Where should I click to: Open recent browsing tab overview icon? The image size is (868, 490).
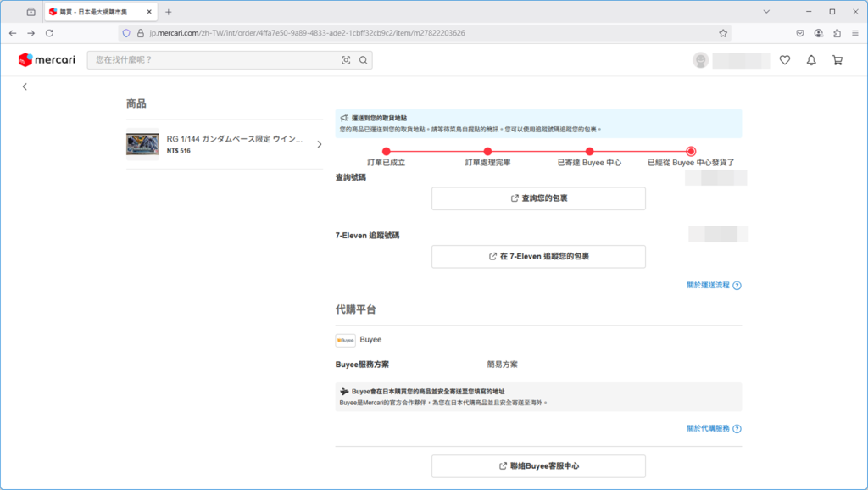click(31, 12)
